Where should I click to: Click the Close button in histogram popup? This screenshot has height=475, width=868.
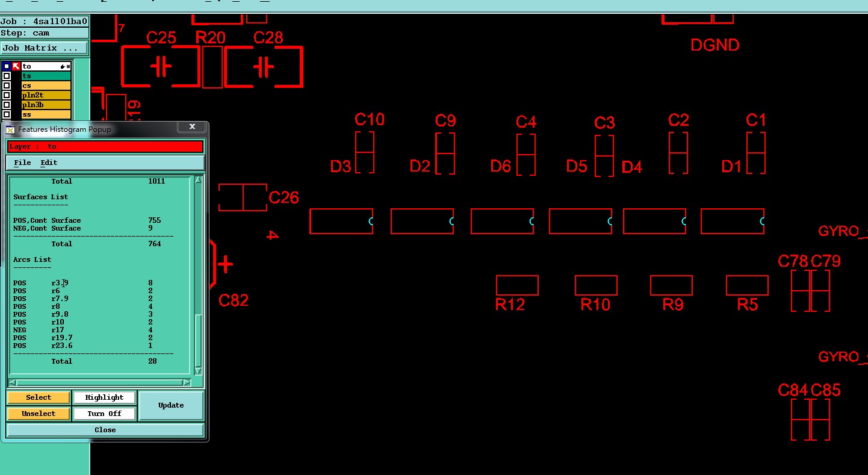(105, 430)
